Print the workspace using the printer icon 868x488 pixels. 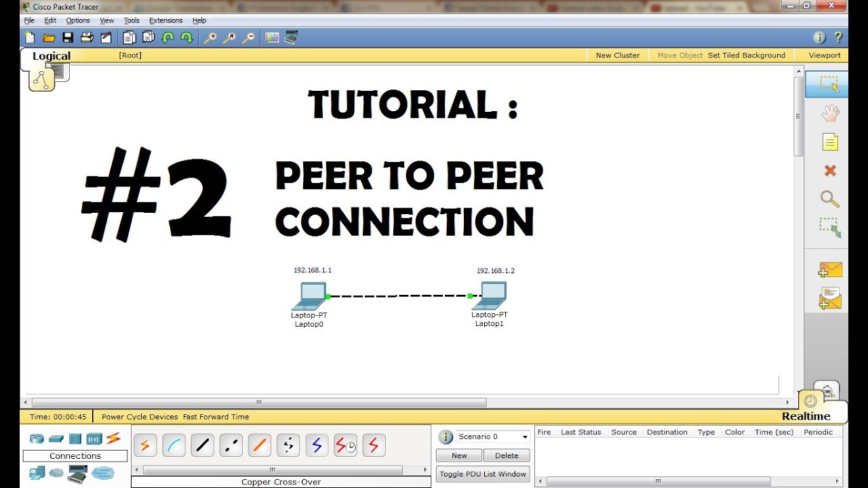click(x=87, y=38)
